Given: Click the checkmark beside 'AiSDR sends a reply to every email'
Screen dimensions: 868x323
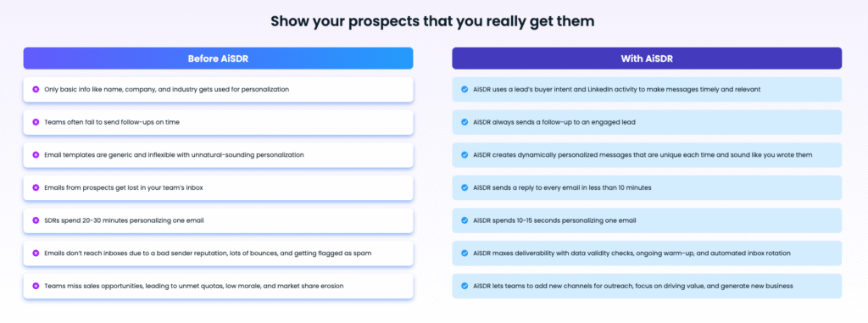Looking at the screenshot, I should [x=465, y=188].
